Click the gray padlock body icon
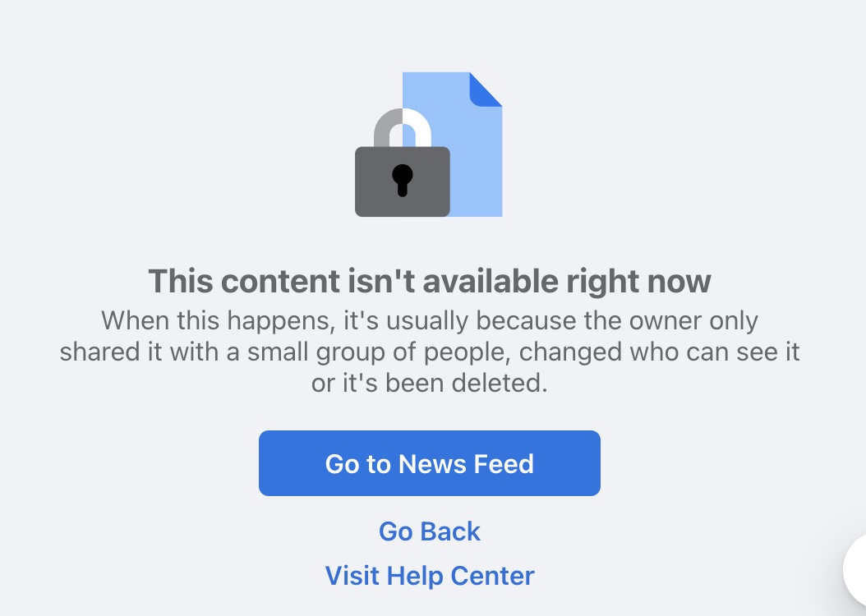 click(402, 182)
